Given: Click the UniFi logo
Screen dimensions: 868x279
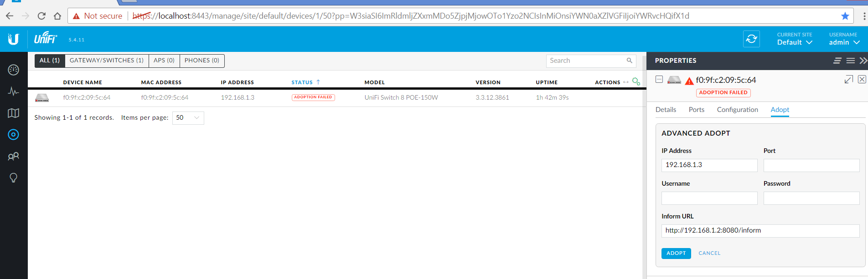Looking at the screenshot, I should (x=46, y=38).
